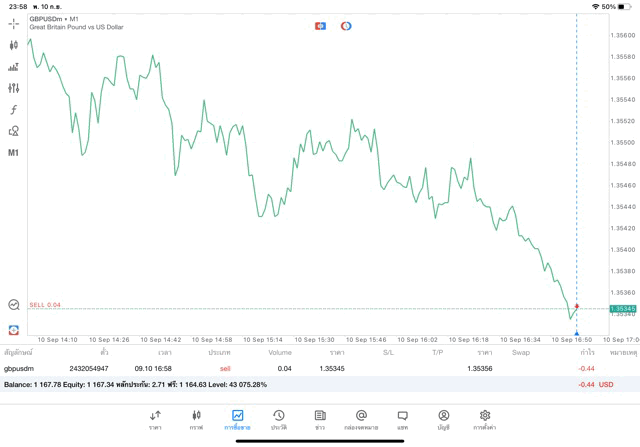Open Mailbox (กล่องจดหมาย) tab
Screen dimensions: 640x447
pyautogui.click(x=361, y=419)
